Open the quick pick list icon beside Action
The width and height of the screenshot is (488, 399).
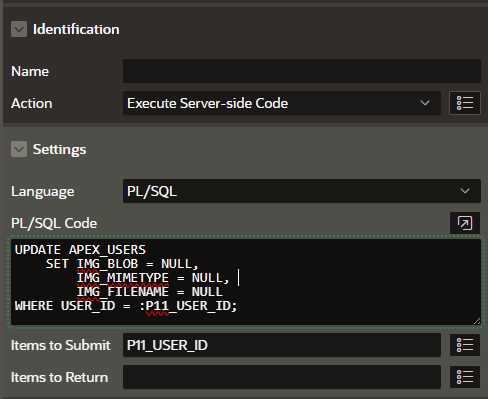[465, 103]
